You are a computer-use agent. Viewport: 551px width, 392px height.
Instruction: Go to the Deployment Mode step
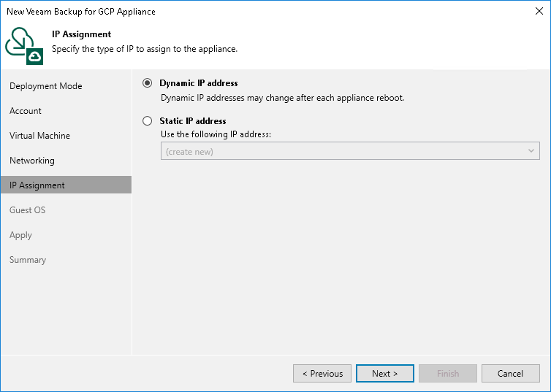(46, 86)
